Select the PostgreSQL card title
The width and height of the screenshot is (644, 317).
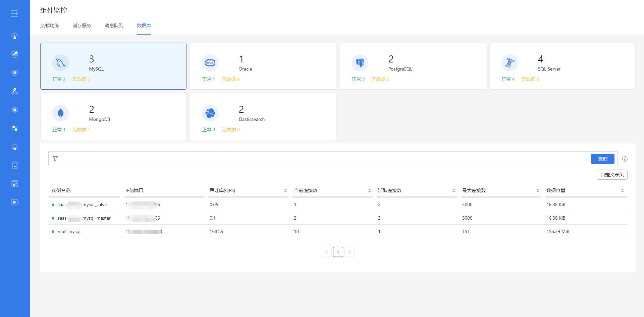(400, 69)
